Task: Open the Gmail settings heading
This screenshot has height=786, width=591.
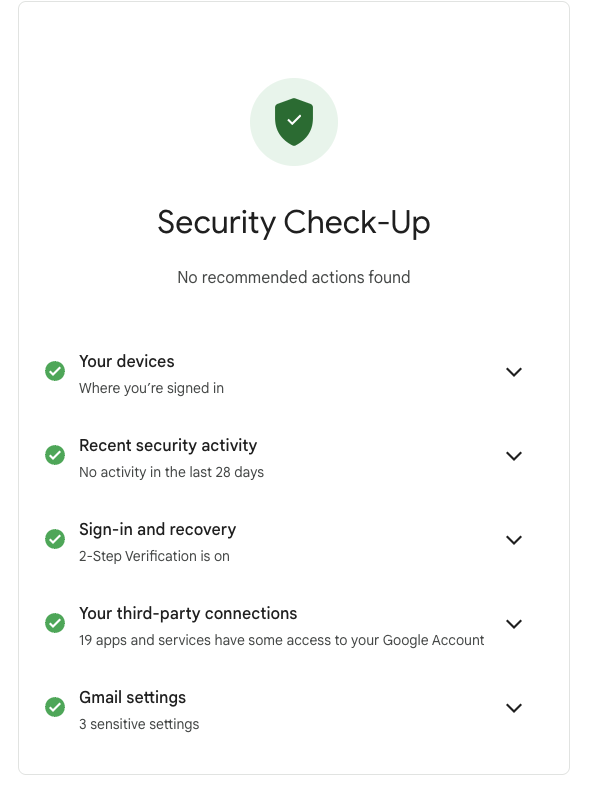Action: [132, 698]
